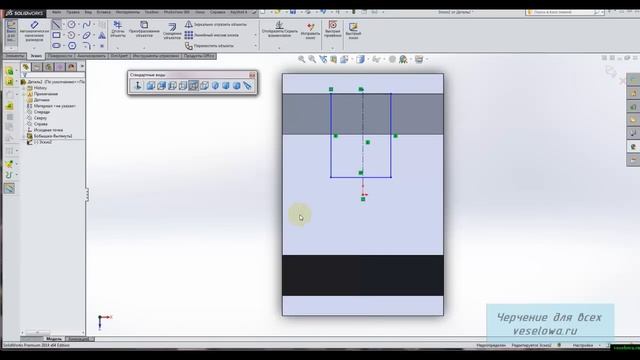The image size is (640, 360).
Task: Switch to Isometric view in Standard Views
Action: pyautogui.click(x=215, y=86)
